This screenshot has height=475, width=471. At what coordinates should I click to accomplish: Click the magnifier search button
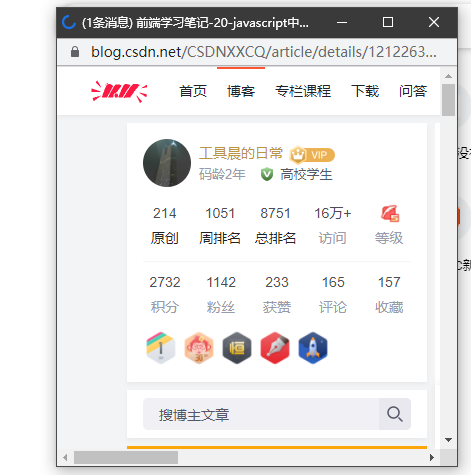point(395,414)
